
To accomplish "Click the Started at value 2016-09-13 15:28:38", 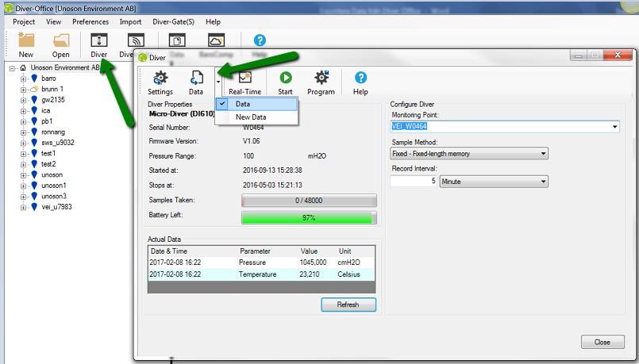I will click(x=272, y=171).
